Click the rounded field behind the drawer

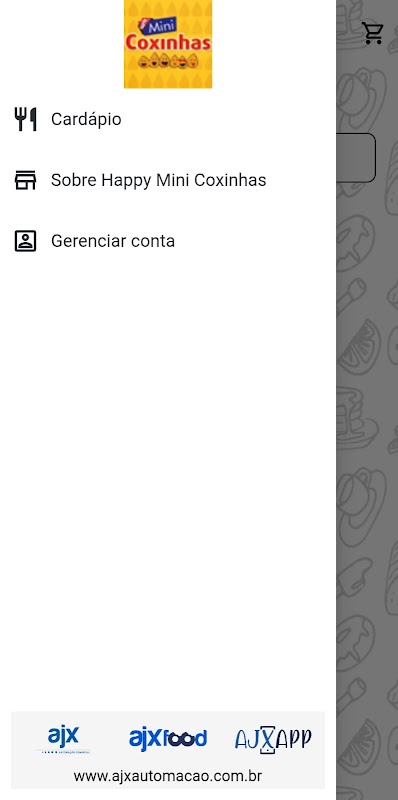[356, 158]
